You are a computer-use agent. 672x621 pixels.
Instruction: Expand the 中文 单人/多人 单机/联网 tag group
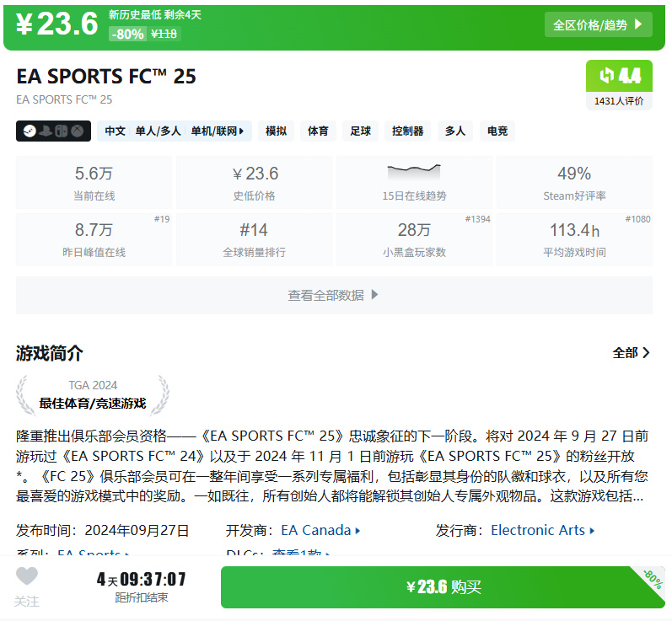(x=175, y=131)
